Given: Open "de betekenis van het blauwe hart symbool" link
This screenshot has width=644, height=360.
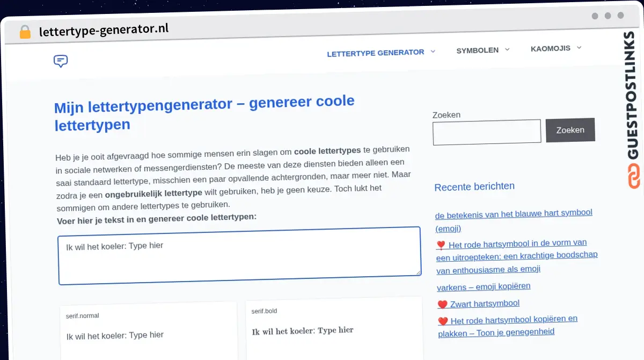Looking at the screenshot, I should (x=513, y=213).
